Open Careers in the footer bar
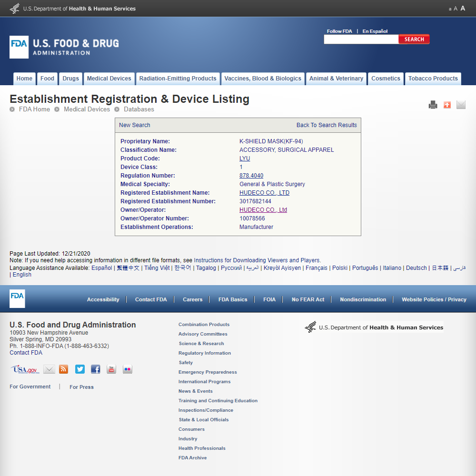 (192, 299)
